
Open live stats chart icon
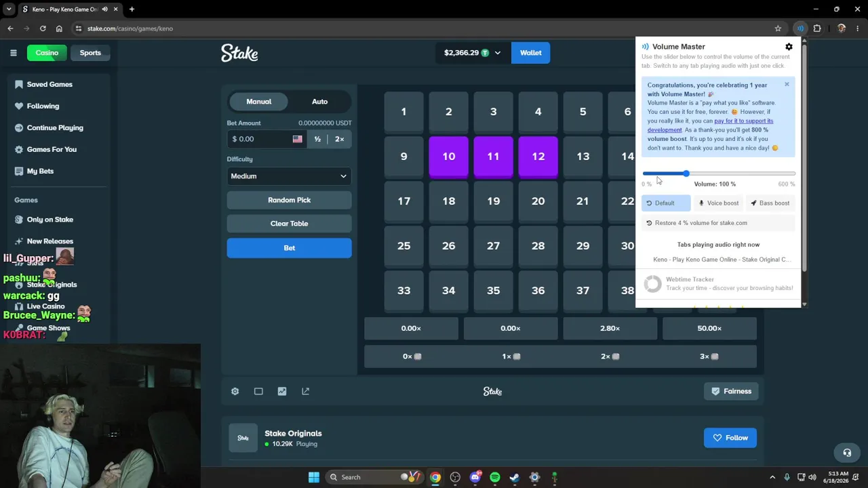pos(282,391)
